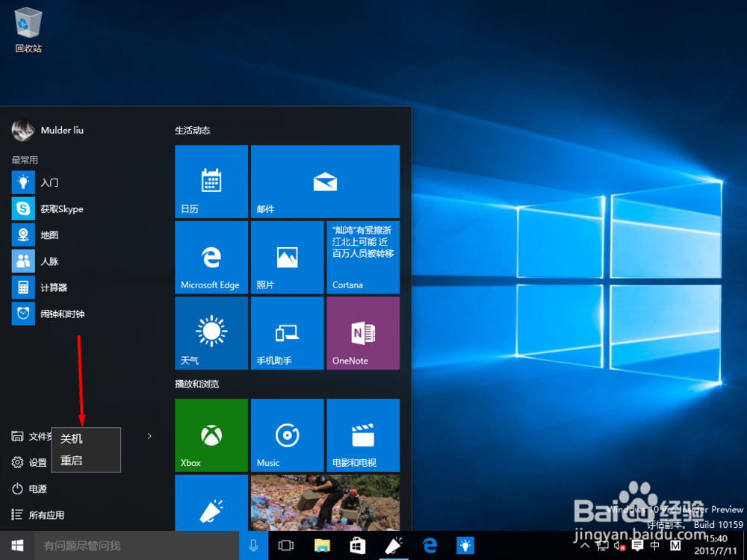Open the 照片 Photos tile
This screenshot has width=747, height=560.
point(288,257)
